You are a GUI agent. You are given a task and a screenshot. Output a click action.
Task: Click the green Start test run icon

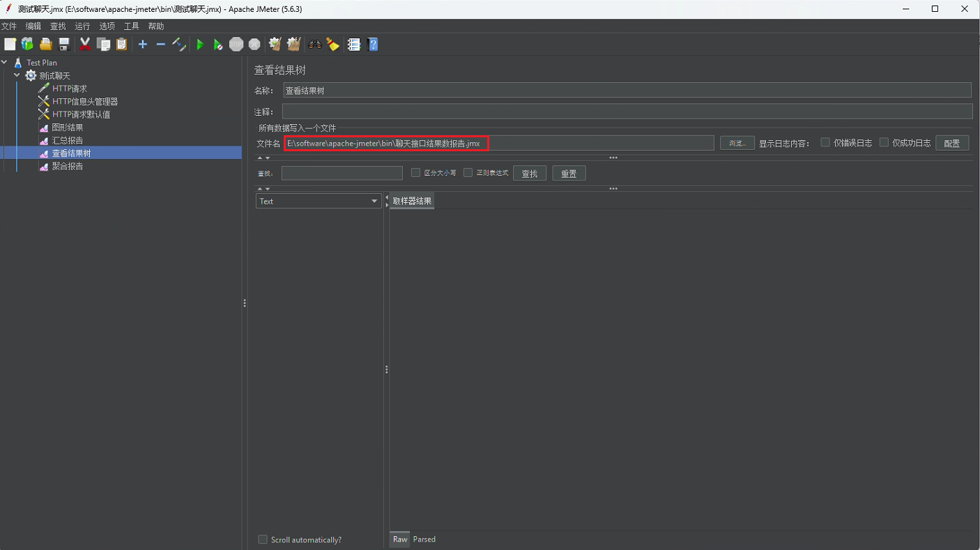[x=200, y=45]
